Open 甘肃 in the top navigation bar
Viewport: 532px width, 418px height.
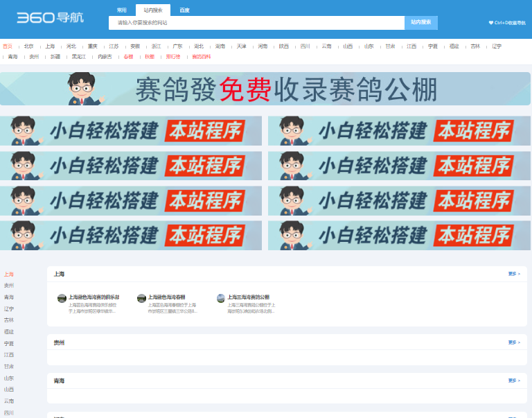coord(391,46)
